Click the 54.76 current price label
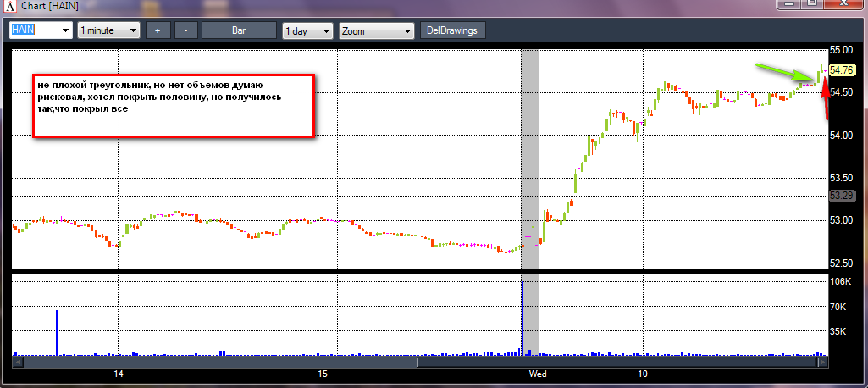This screenshot has width=868, height=388. click(x=841, y=70)
